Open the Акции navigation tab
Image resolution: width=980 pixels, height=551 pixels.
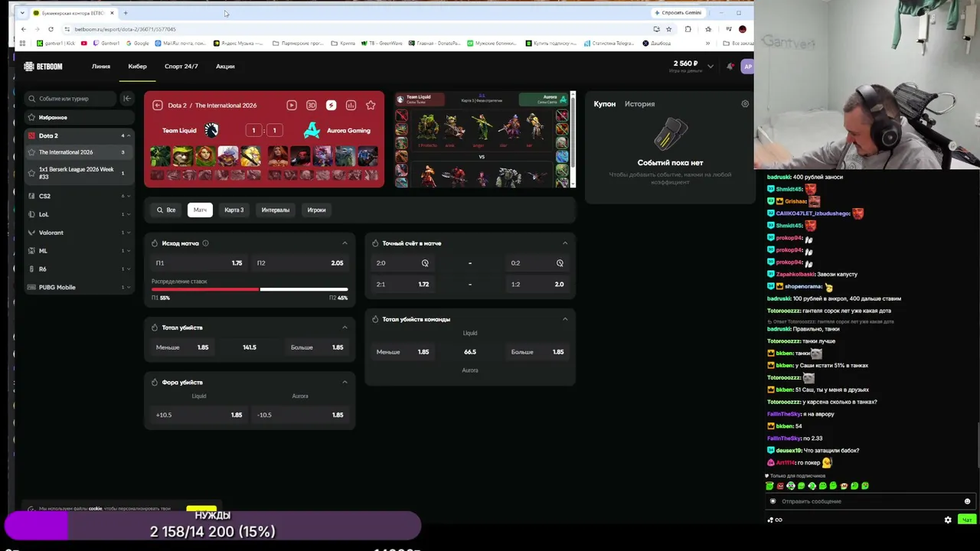coord(225,67)
